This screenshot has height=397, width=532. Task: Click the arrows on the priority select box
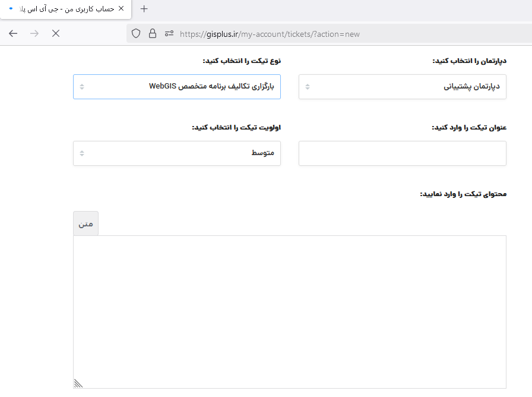click(x=82, y=153)
